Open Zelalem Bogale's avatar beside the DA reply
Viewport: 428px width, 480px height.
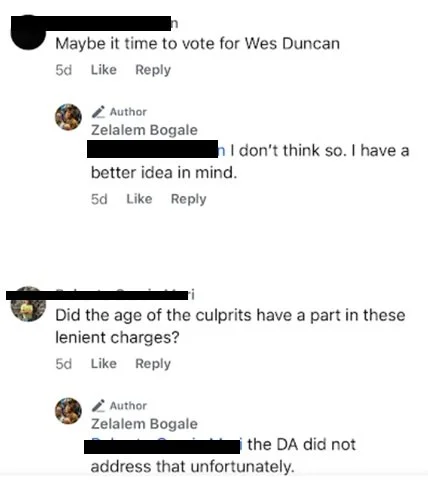[68, 411]
